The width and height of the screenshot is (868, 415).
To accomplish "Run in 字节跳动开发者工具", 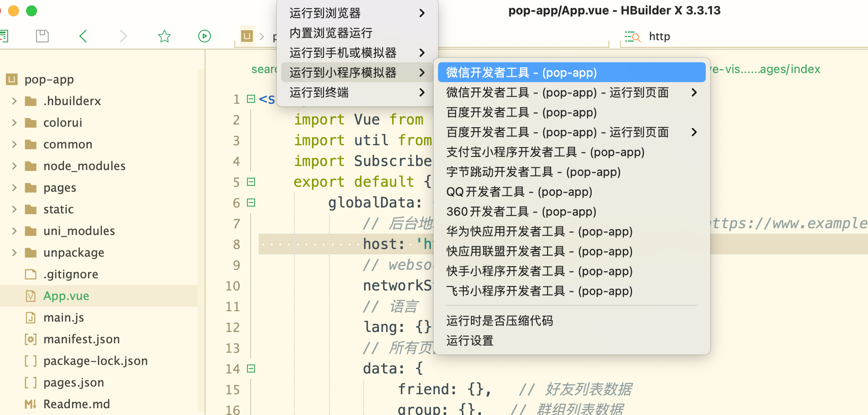I will pos(571,172).
